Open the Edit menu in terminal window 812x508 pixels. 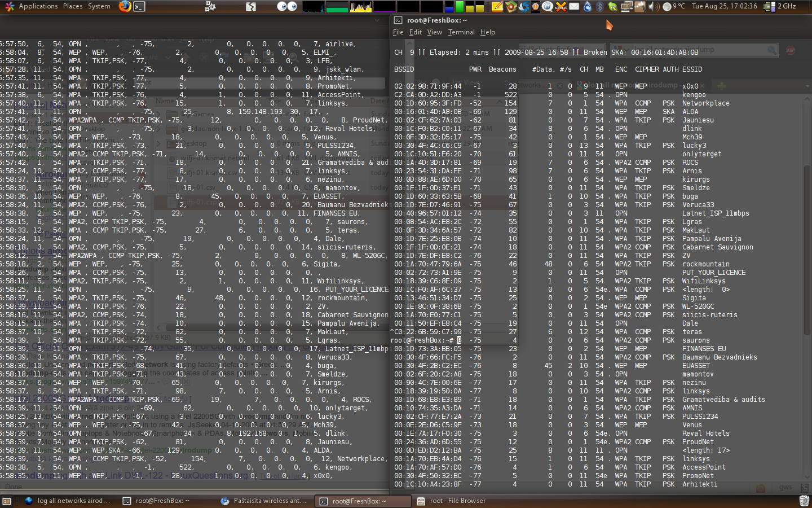(x=415, y=32)
